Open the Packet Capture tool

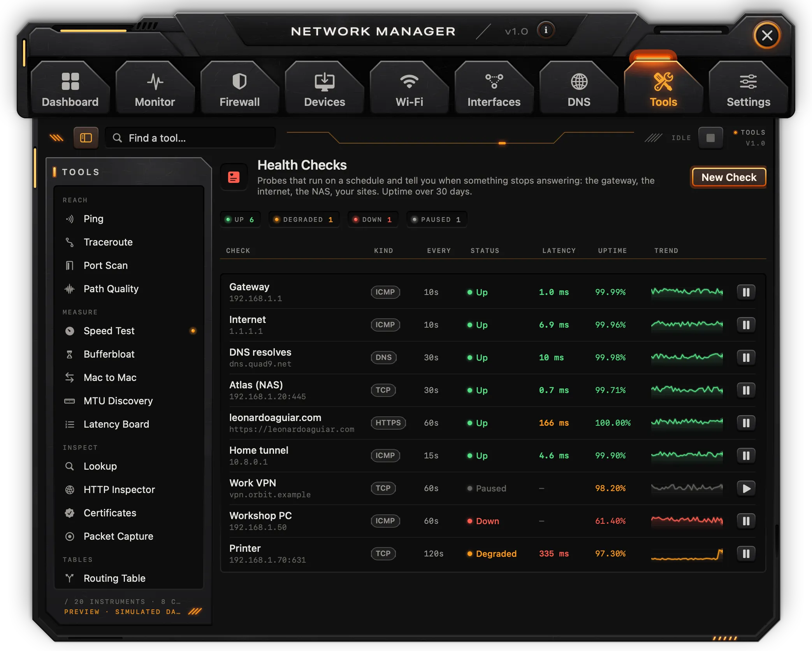point(129,536)
